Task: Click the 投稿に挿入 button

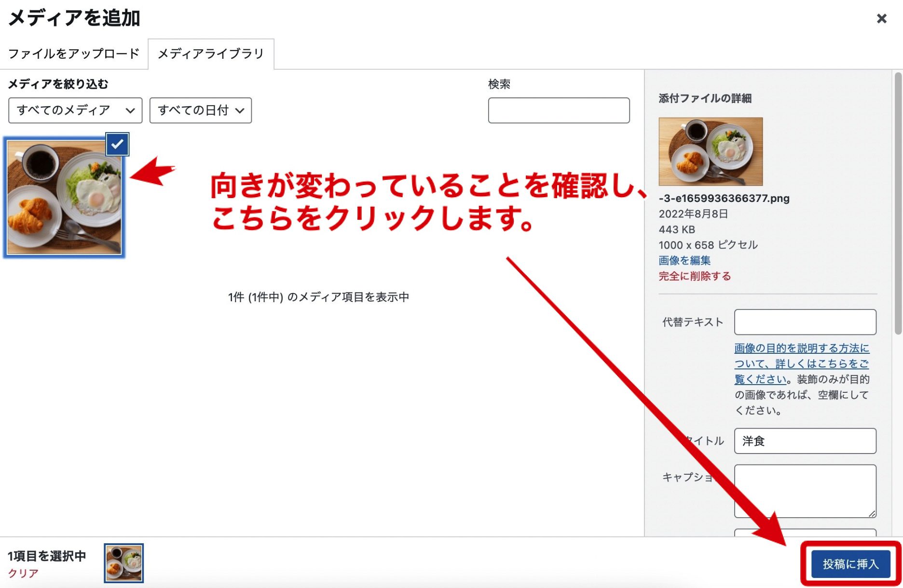Action: (x=850, y=564)
